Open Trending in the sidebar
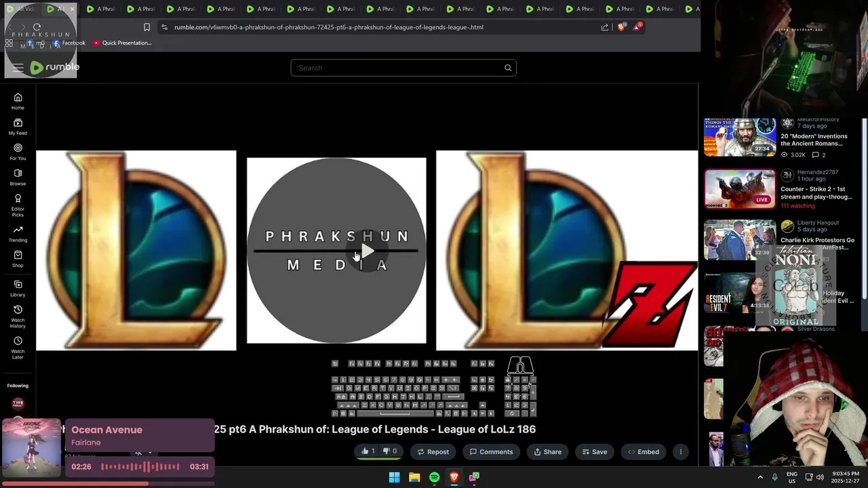The width and height of the screenshot is (868, 488). 18,234
